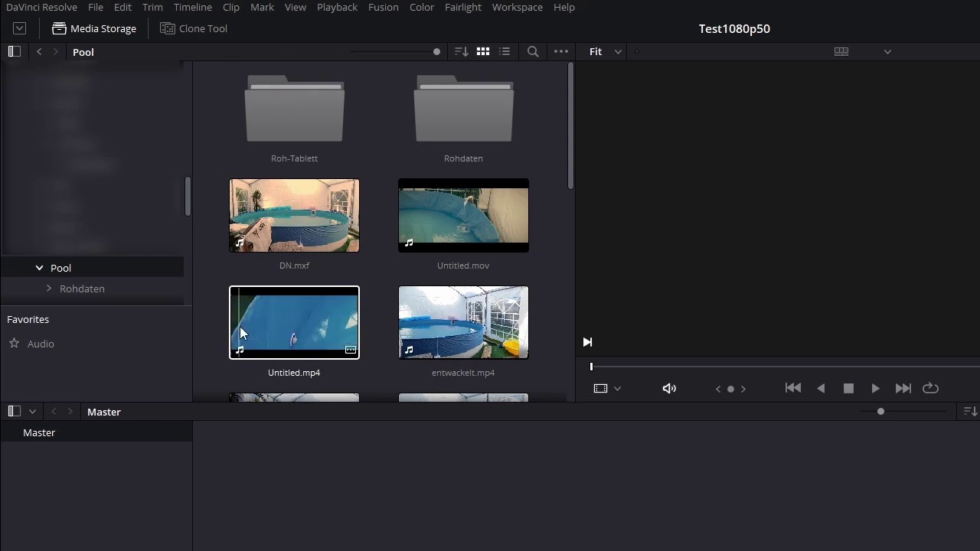Expand the Rohdaten tree item
The width and height of the screenshot is (980, 551).
point(49,289)
